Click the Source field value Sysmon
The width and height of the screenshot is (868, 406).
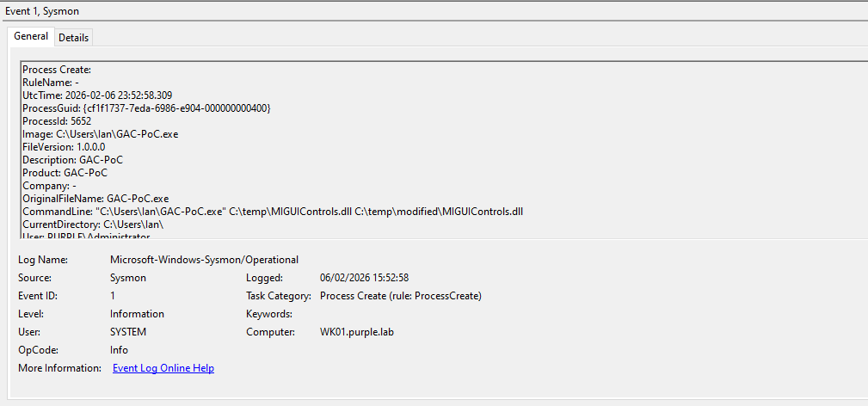pos(126,278)
